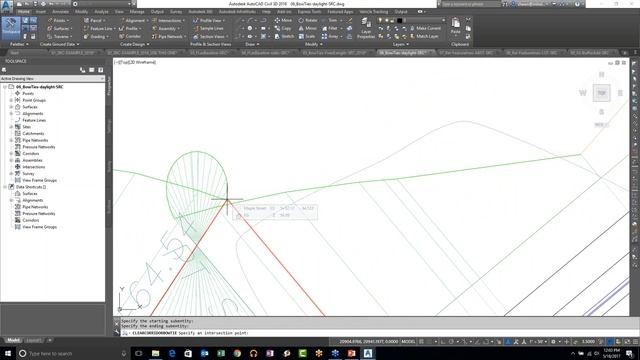Image resolution: width=640 pixels, height=360 pixels.
Task: Toggle polar tracking in status bar
Action: [451, 342]
